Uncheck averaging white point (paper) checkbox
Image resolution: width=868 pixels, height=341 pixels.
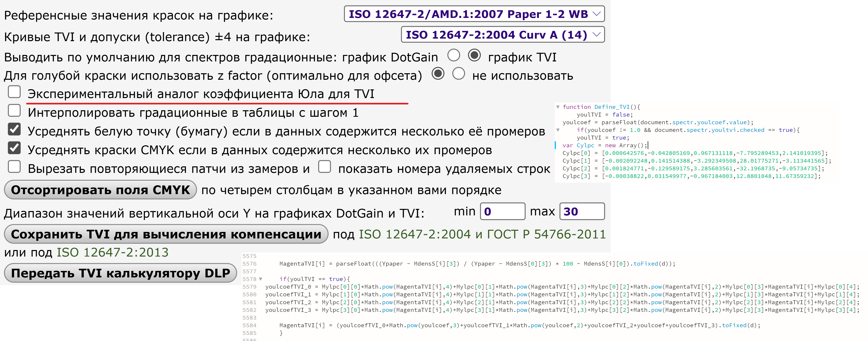coord(15,129)
